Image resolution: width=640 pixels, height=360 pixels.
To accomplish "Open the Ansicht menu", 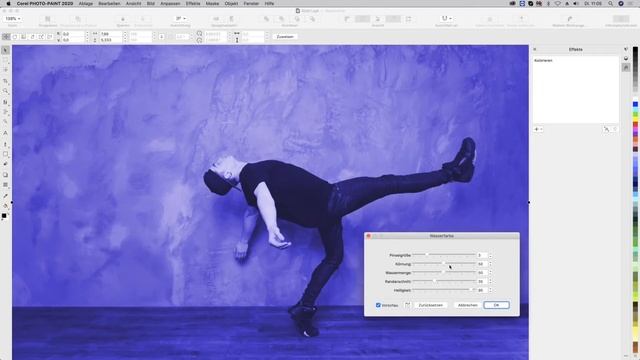I will point(133,3).
